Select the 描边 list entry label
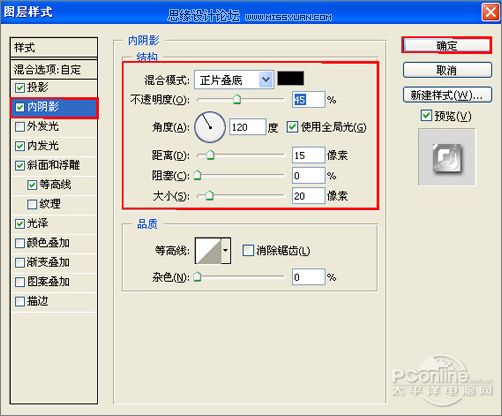The height and width of the screenshot is (416, 502). 37,301
